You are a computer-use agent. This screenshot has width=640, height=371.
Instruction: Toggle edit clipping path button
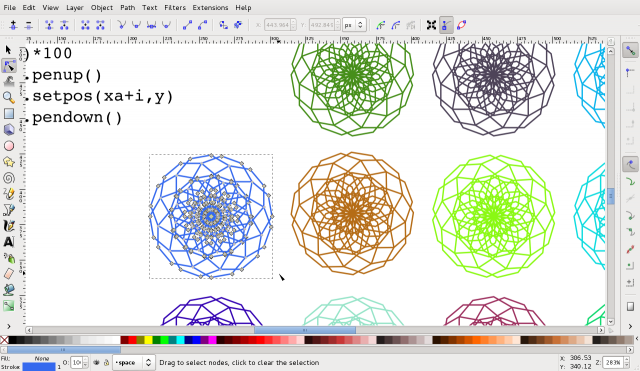380,25
